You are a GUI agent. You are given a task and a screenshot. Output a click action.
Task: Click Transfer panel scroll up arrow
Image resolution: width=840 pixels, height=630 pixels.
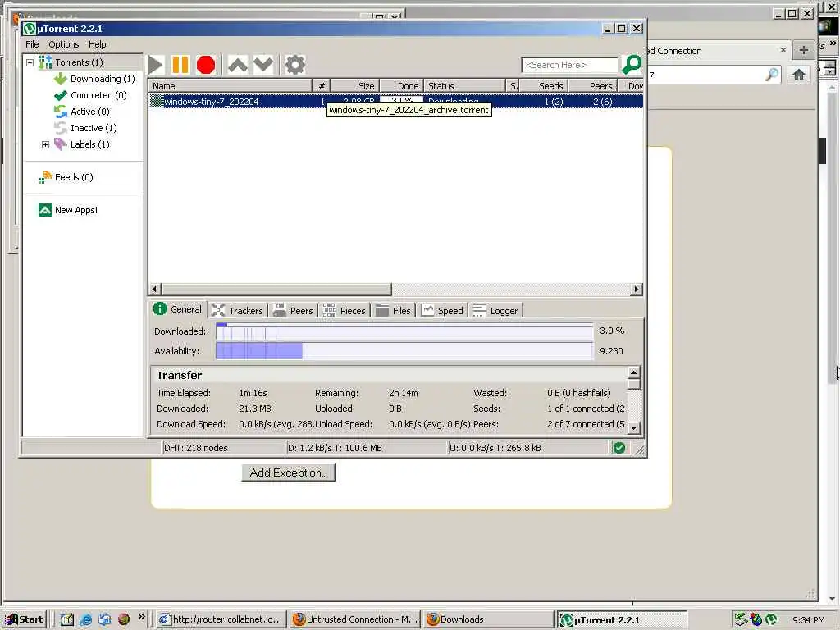(634, 372)
